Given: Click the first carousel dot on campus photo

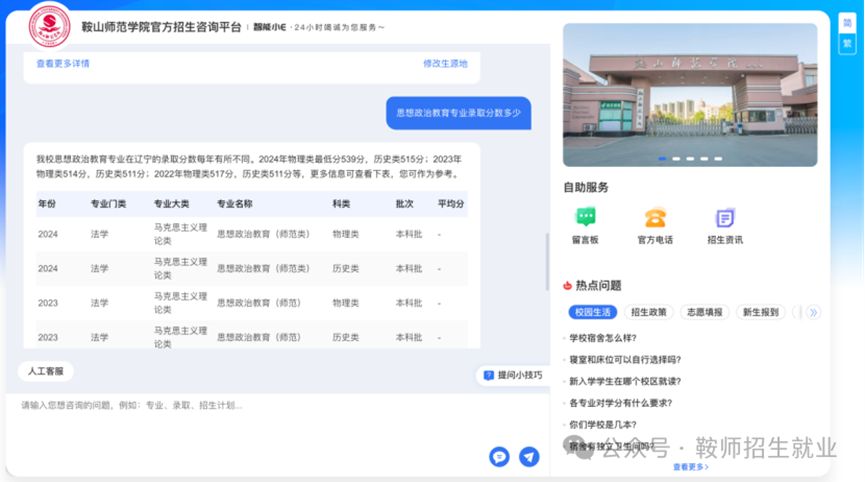Looking at the screenshot, I should tap(662, 158).
